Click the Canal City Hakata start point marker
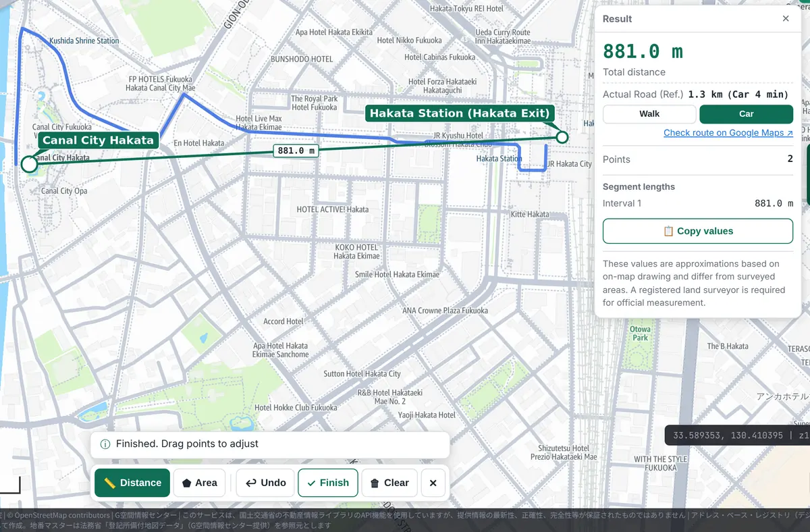 tap(29, 164)
